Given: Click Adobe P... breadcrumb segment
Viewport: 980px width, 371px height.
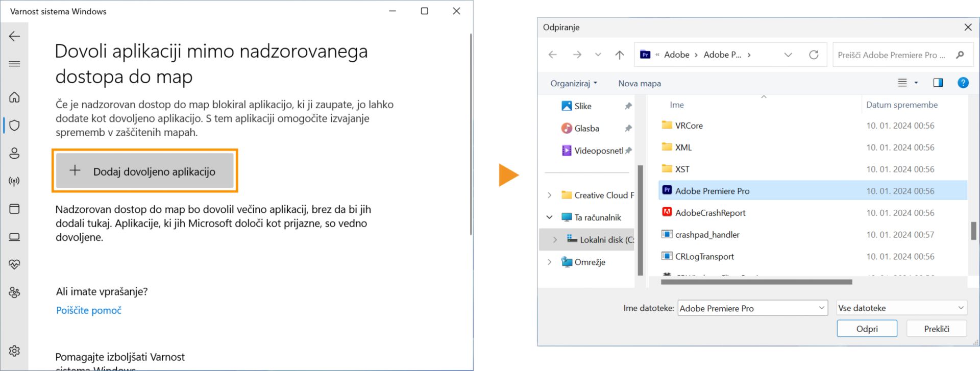Looking at the screenshot, I should (x=722, y=55).
